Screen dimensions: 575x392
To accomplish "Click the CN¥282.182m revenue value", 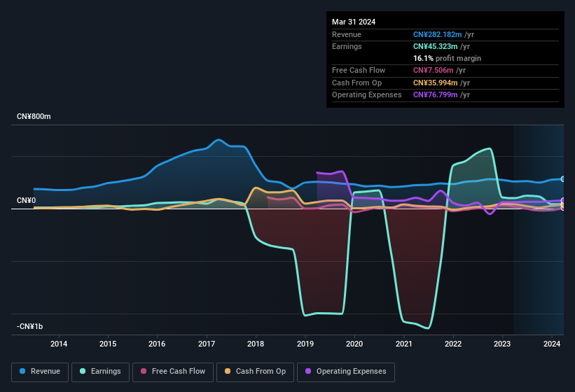I will [437, 34].
